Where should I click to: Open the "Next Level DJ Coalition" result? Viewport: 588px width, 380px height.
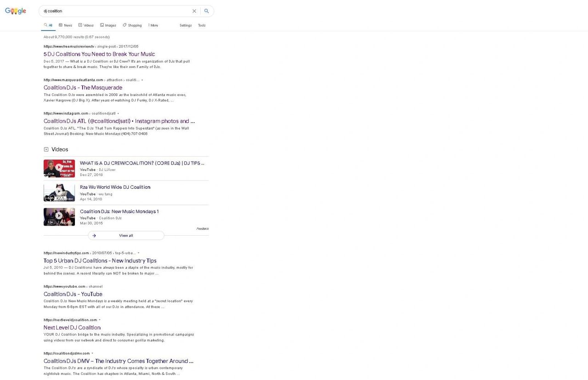pyautogui.click(x=72, y=328)
